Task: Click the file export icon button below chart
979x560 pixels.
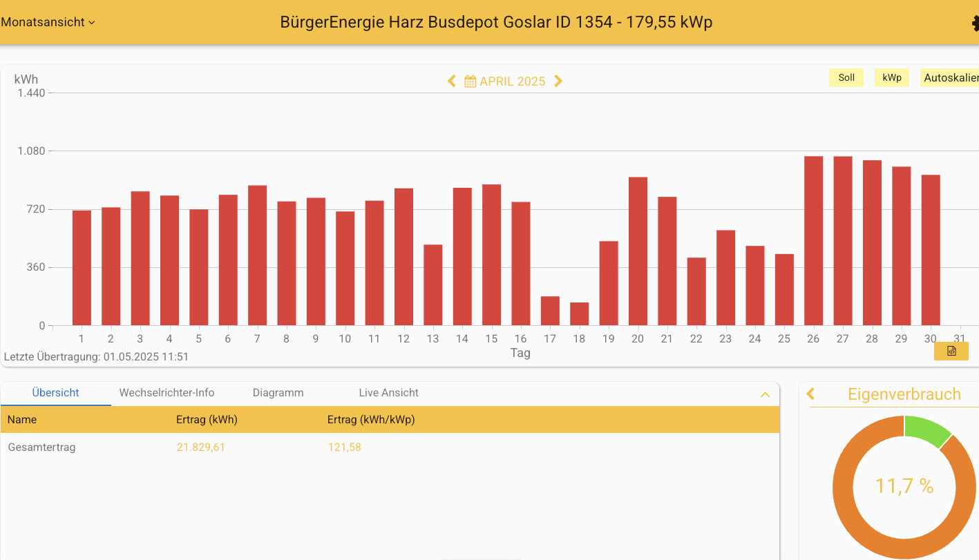Action: 951,351
